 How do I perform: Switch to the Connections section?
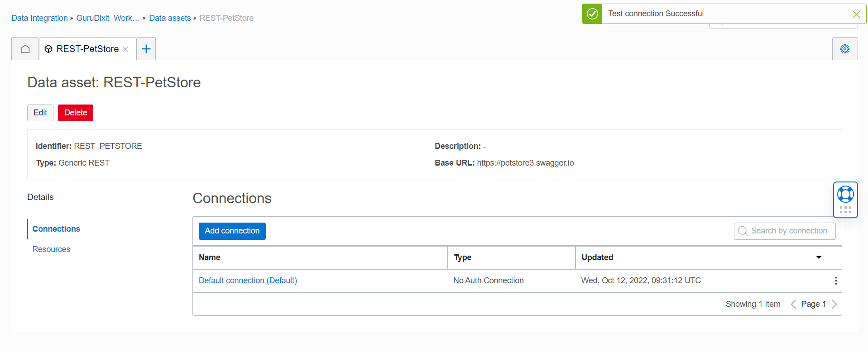coord(56,229)
